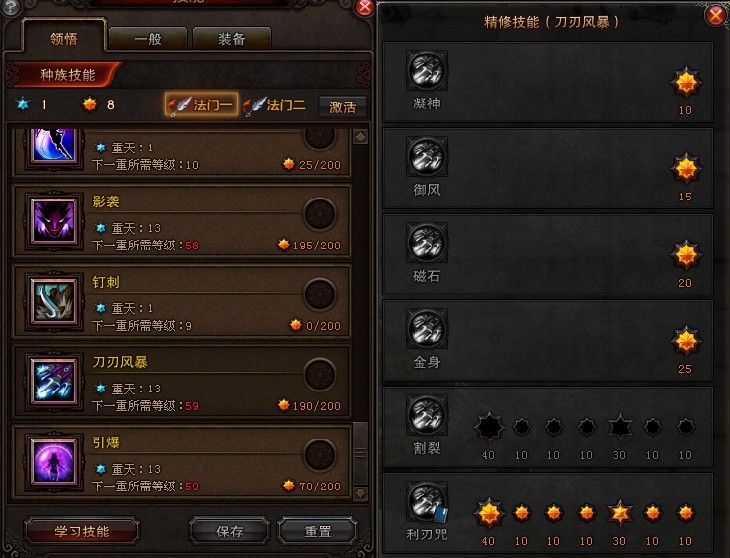
Task: Click the help question mark icon
Action: [x=11, y=7]
